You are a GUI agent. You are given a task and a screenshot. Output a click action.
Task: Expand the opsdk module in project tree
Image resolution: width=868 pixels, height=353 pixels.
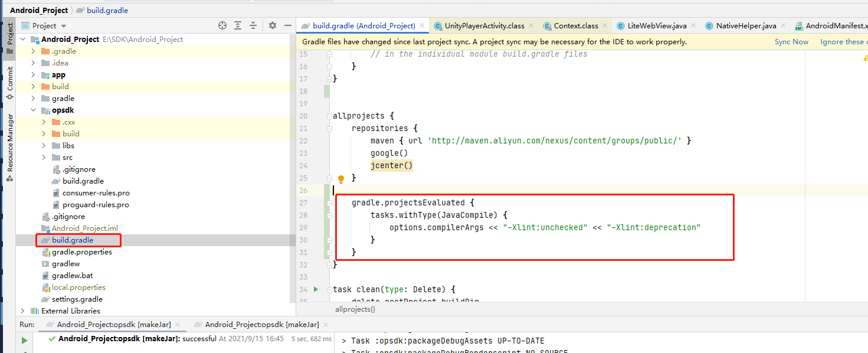(x=33, y=110)
